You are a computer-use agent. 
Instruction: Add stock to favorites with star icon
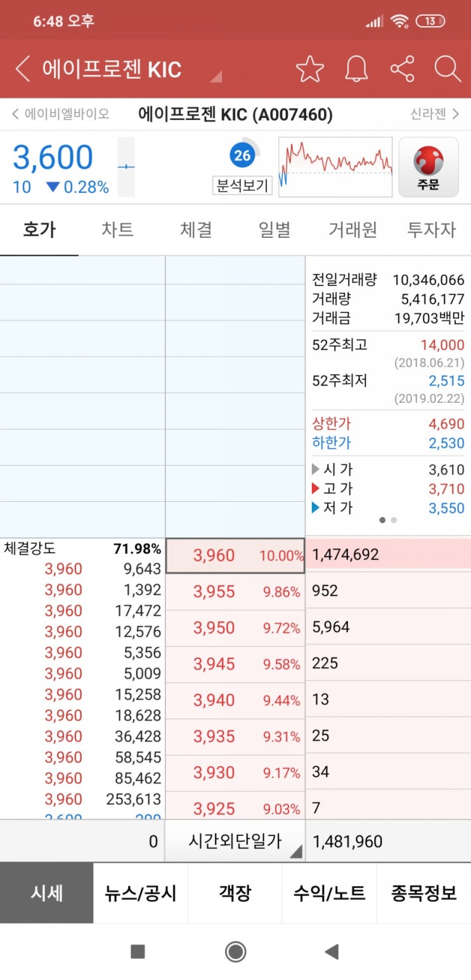(x=309, y=69)
